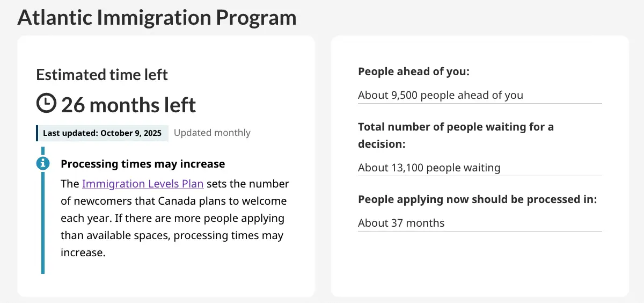Click the 26 months left text
This screenshot has width=644, height=303.
[x=129, y=105]
